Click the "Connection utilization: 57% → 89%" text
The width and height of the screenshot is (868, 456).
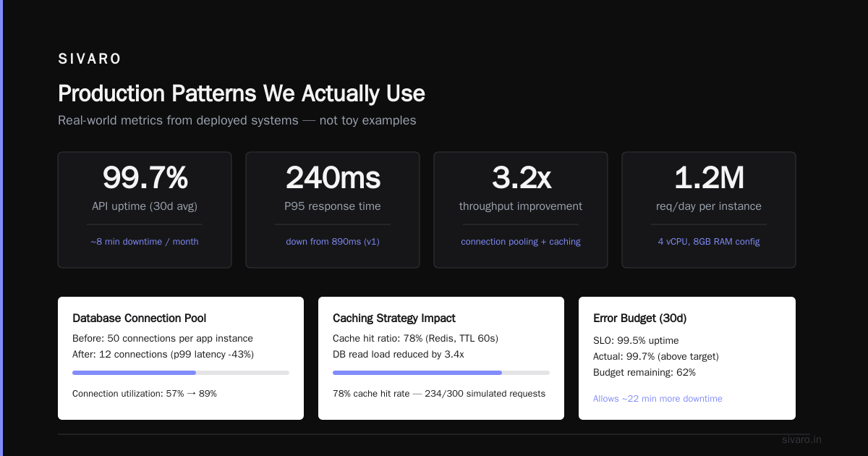[x=145, y=394]
